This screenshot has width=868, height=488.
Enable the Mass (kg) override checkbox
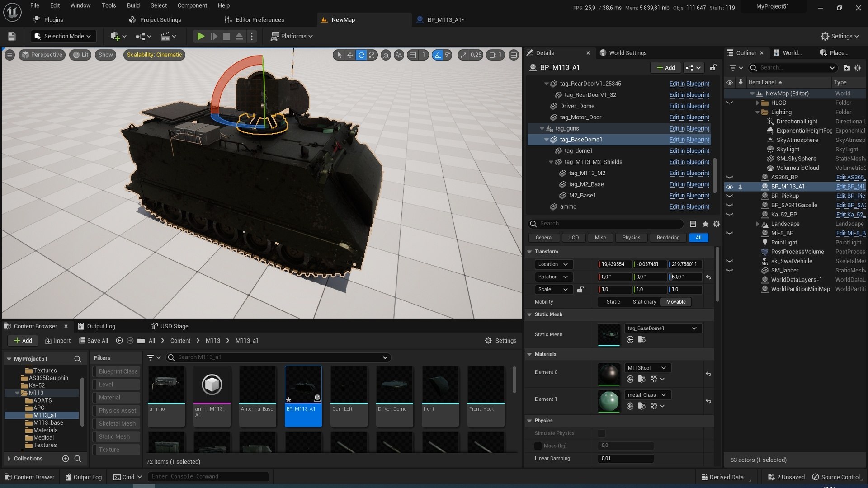coord(538,446)
